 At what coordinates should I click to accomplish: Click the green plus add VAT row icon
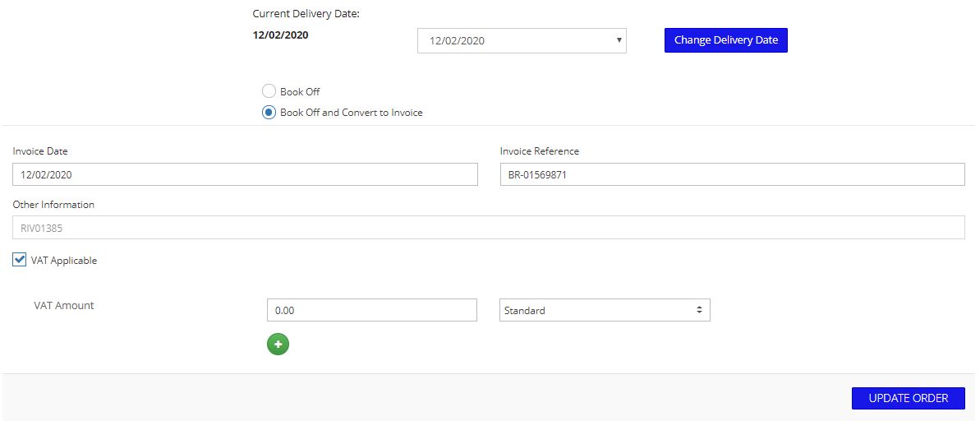(x=278, y=344)
